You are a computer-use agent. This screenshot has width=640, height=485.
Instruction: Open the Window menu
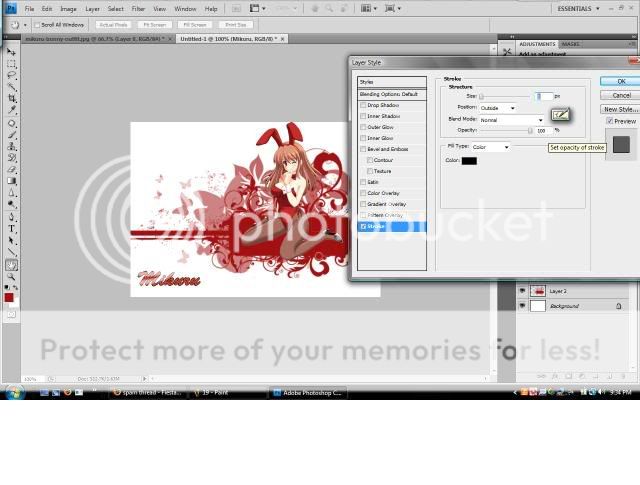coord(185,9)
